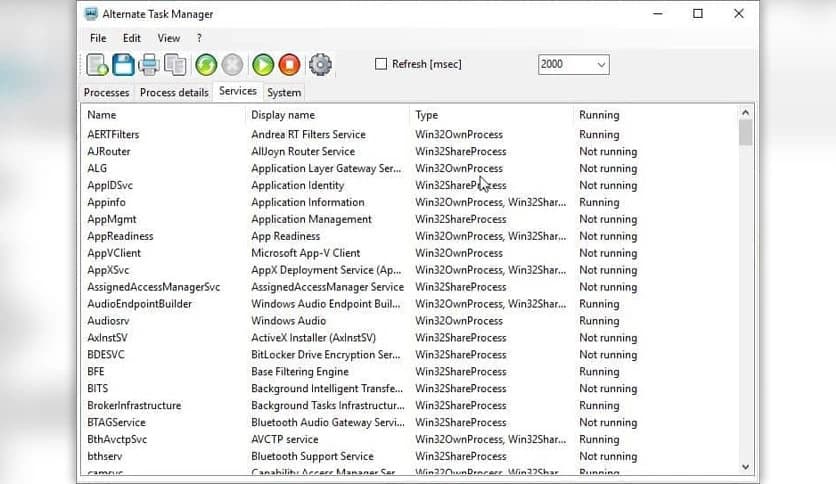Select the AJRouter service row

tap(409, 151)
